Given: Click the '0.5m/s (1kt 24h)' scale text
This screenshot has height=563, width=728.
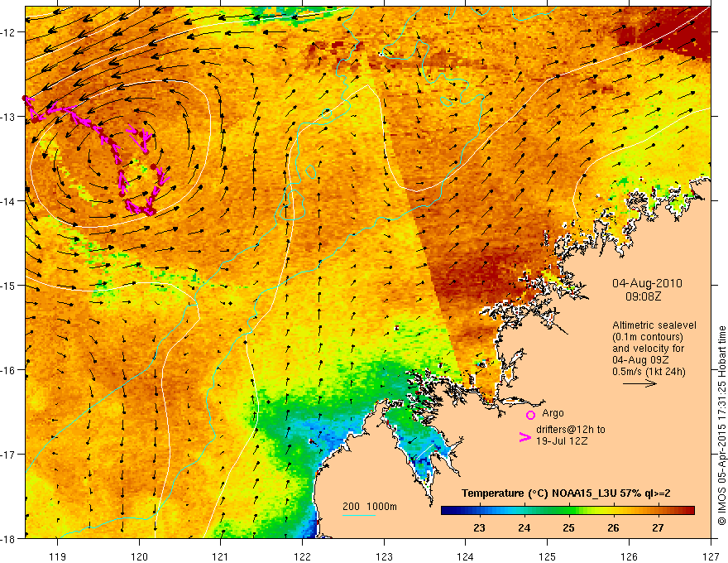Looking at the screenshot, I should coord(649,371).
